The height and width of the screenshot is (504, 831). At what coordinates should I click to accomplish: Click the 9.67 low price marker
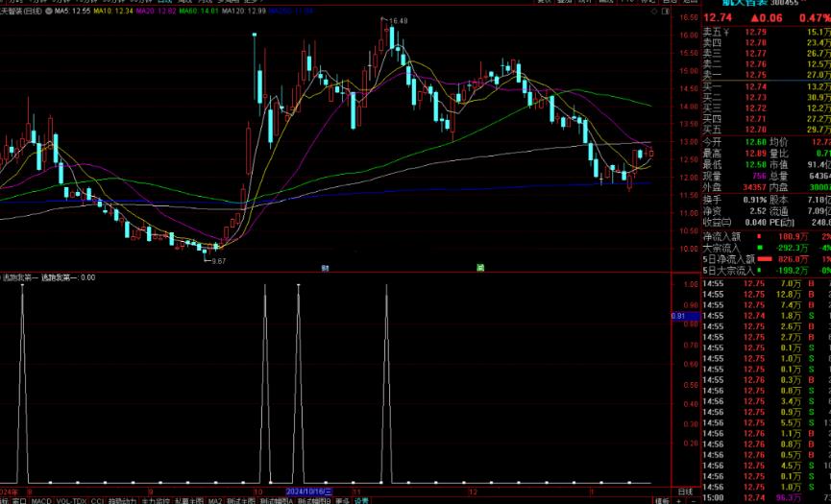(219, 261)
